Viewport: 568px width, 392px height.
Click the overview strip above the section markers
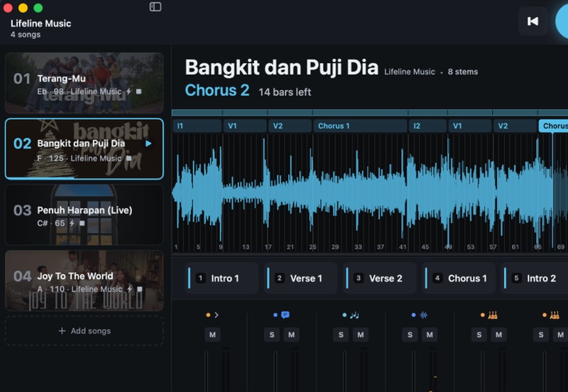tap(370, 113)
